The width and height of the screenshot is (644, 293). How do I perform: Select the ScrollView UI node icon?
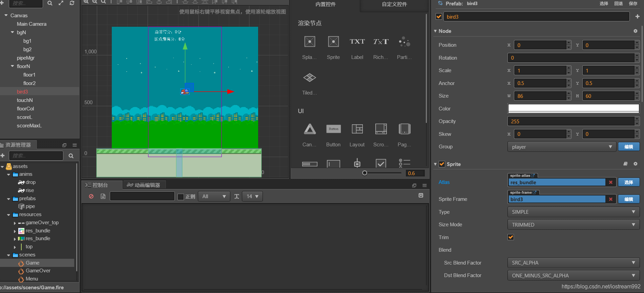pos(381,129)
